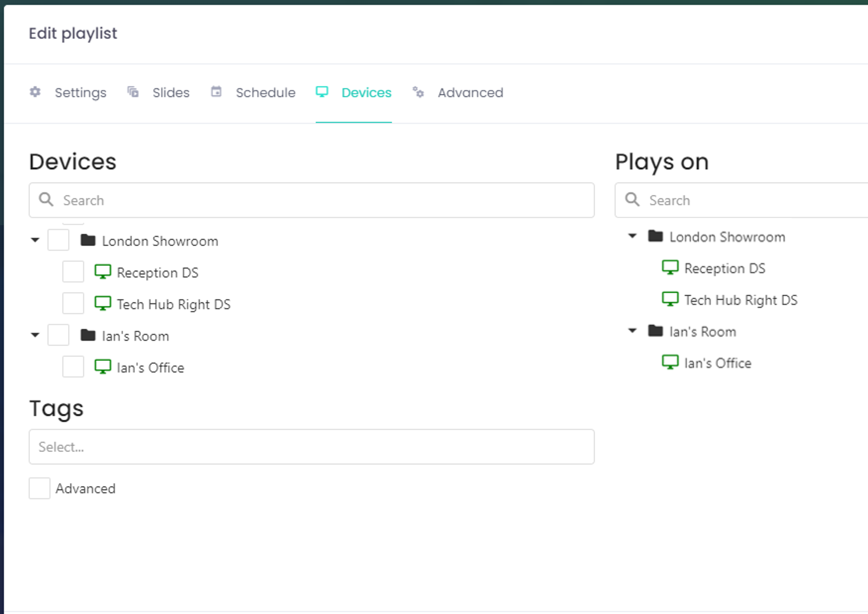Select London Showroom label under Plays on
The width and height of the screenshot is (868, 614).
coord(727,237)
